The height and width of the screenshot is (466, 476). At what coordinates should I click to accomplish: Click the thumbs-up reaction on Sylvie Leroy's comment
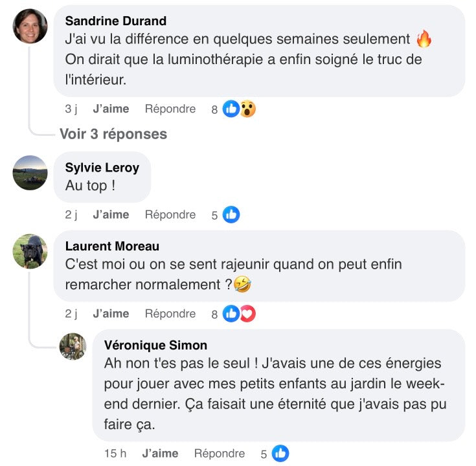coord(231,215)
